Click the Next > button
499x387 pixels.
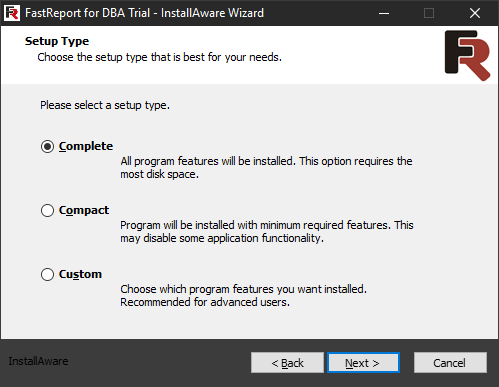coord(363,363)
